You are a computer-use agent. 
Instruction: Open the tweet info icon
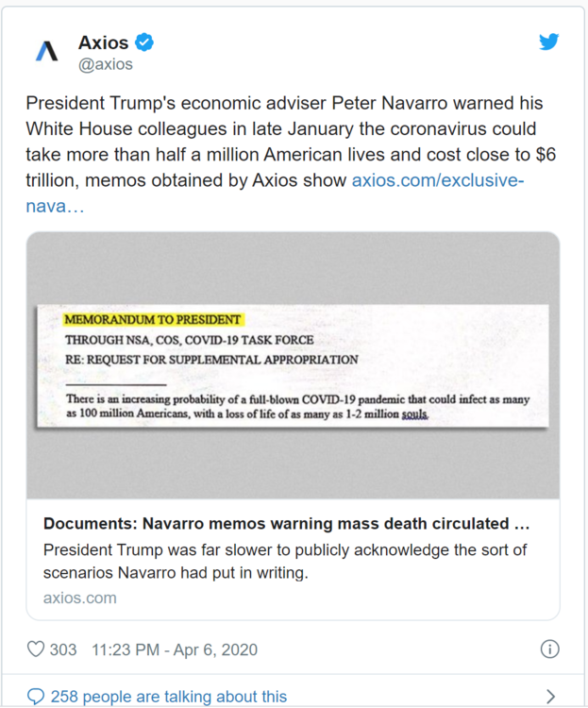pos(549,649)
